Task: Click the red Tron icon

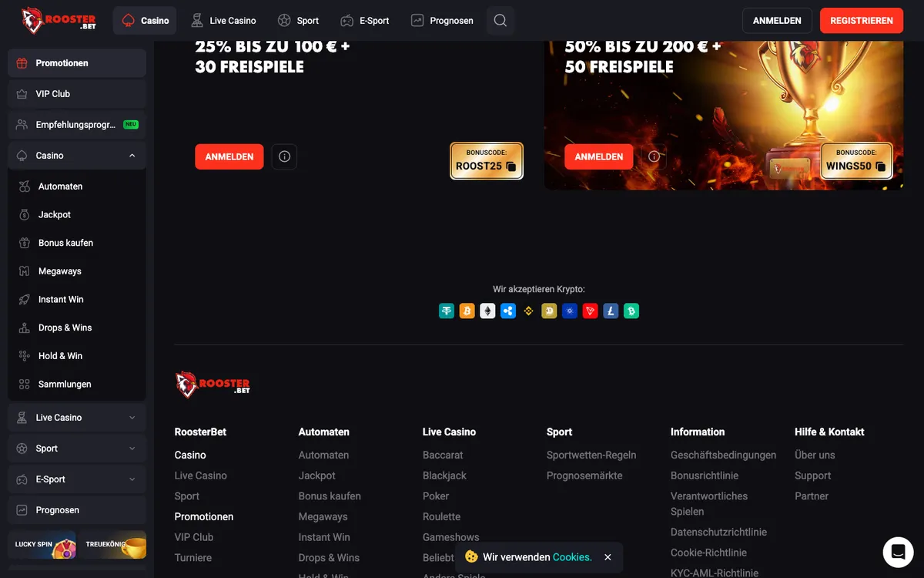Action: pyautogui.click(x=591, y=311)
